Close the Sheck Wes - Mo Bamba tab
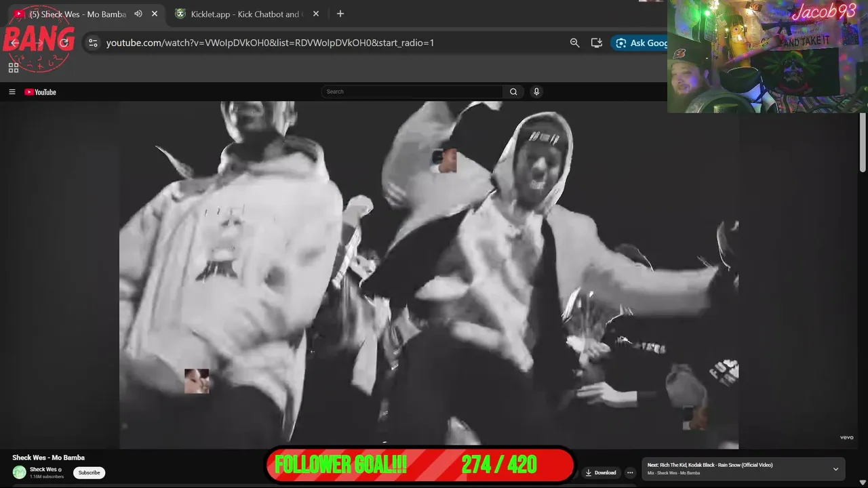 point(155,14)
